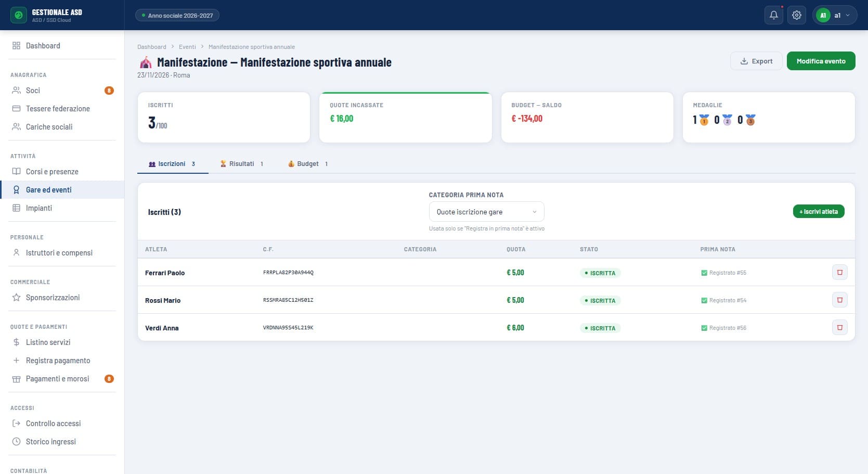The height and width of the screenshot is (474, 868).
Task: Click the Pagamenti e morosi gift icon
Action: click(16, 379)
